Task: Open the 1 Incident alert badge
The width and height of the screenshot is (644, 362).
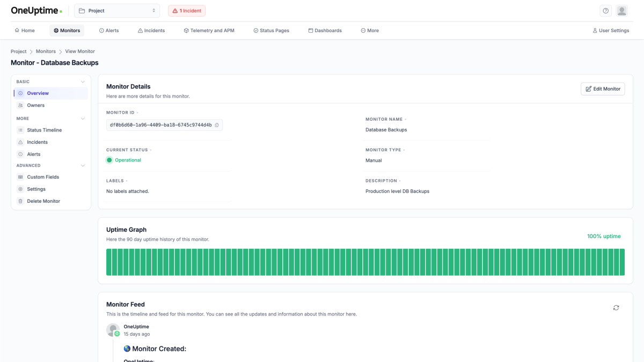Action: click(187, 11)
